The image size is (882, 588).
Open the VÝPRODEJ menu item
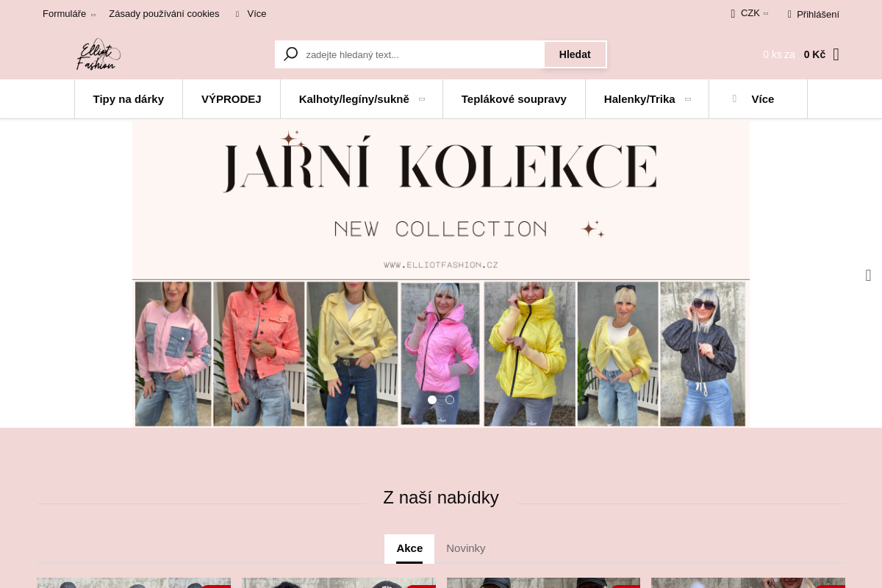[231, 98]
